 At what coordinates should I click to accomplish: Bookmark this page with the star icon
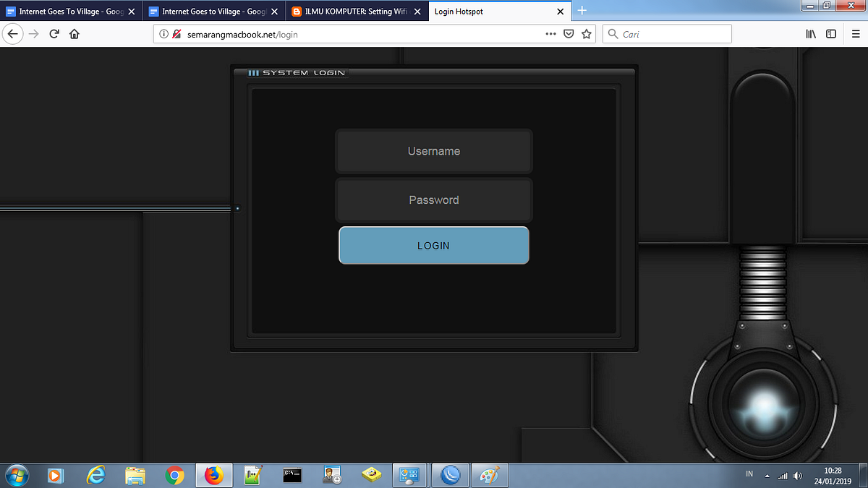click(x=586, y=33)
